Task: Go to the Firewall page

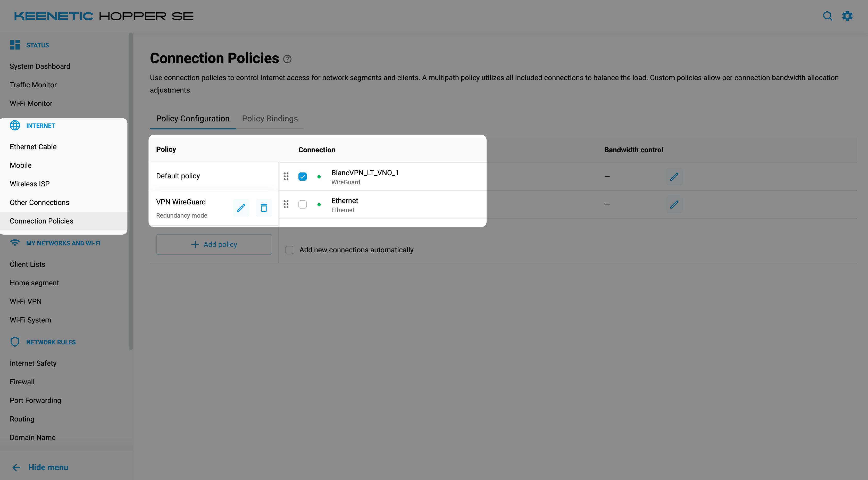Action: coord(22,382)
